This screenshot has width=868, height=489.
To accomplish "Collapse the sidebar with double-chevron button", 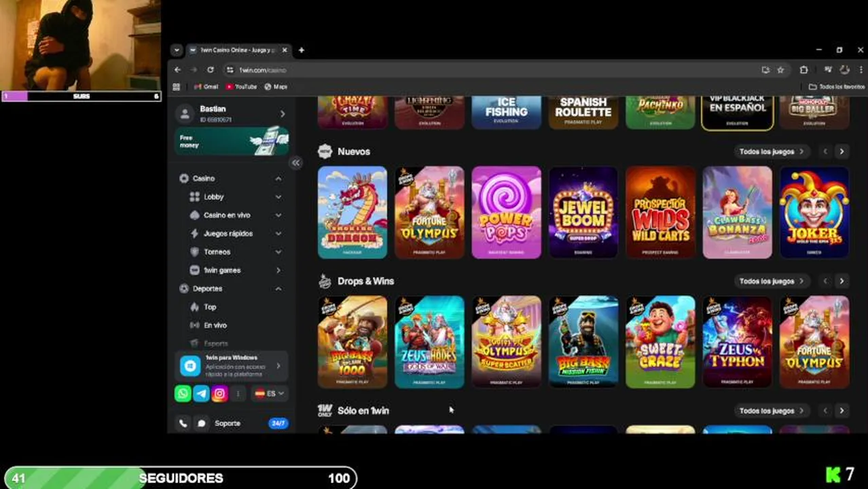I will pos(295,163).
